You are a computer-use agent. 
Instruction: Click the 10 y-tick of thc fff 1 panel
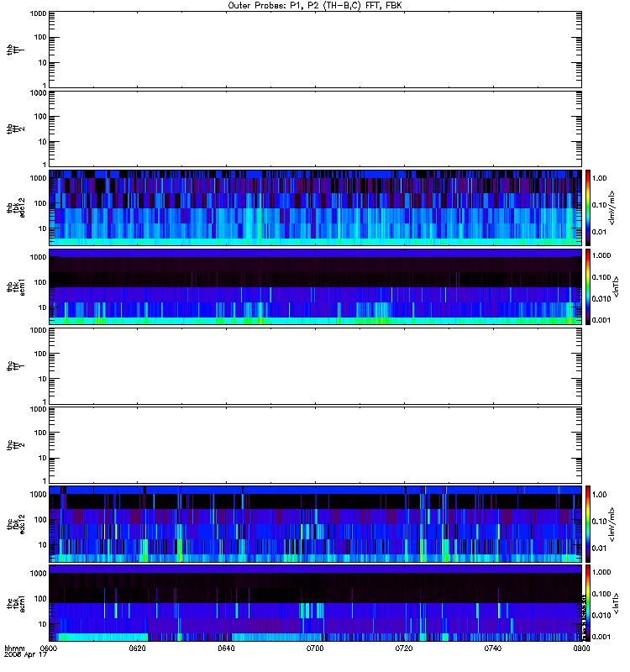tap(43, 380)
